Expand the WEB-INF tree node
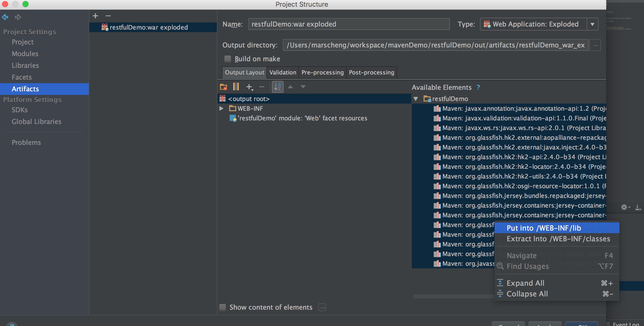This screenshot has height=326, width=644. (221, 108)
